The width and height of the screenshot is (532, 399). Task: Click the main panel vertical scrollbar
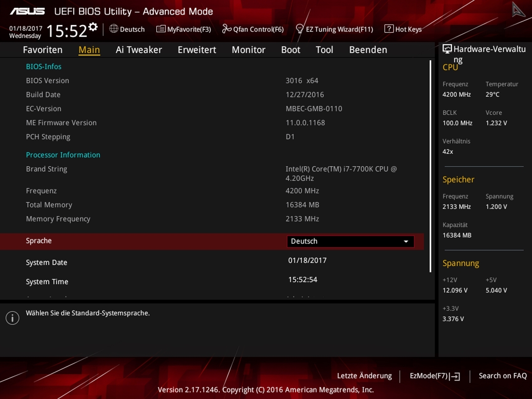click(430, 166)
